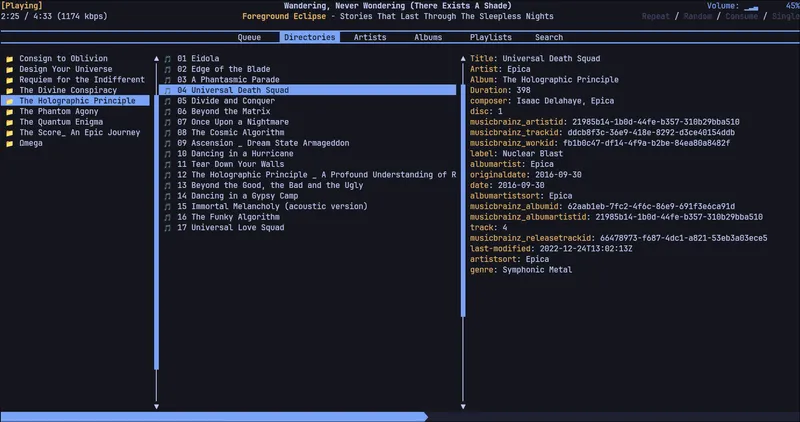Screen dimensions: 800x422
Task: Select the Directories tab
Action: click(x=310, y=37)
